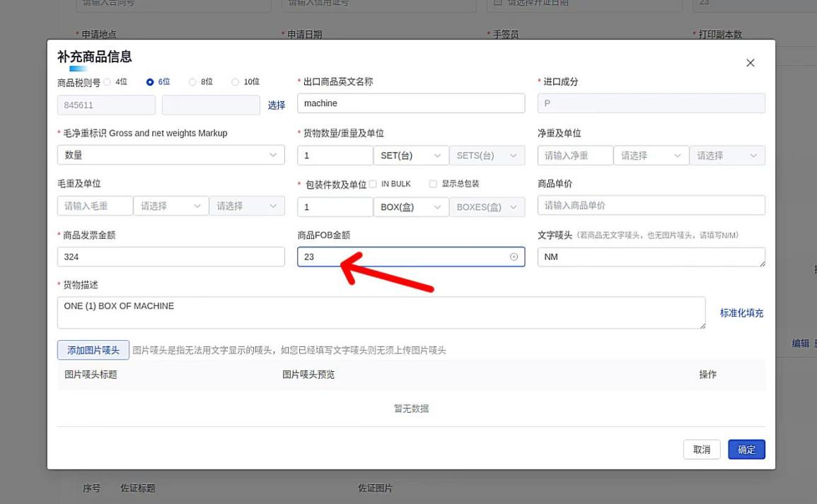Select the 4位 tariff code radio option
The image size is (817, 504).
coord(108,82)
